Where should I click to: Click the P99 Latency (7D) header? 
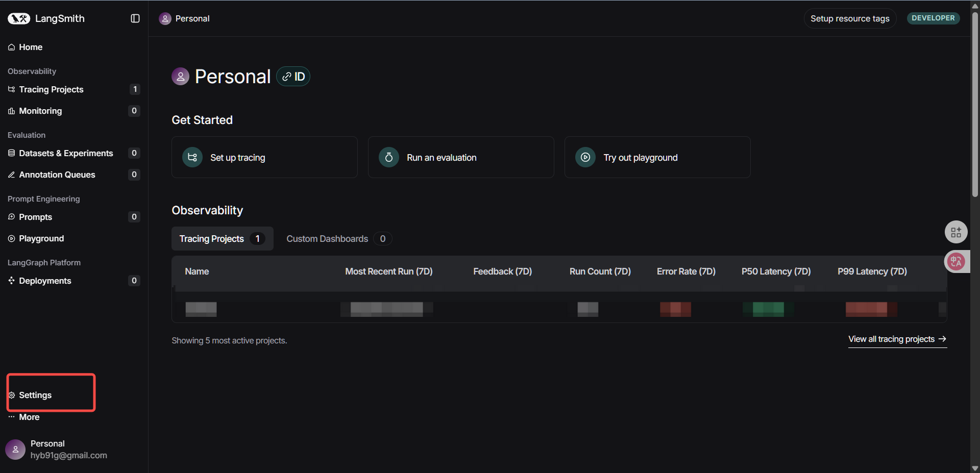(x=872, y=271)
